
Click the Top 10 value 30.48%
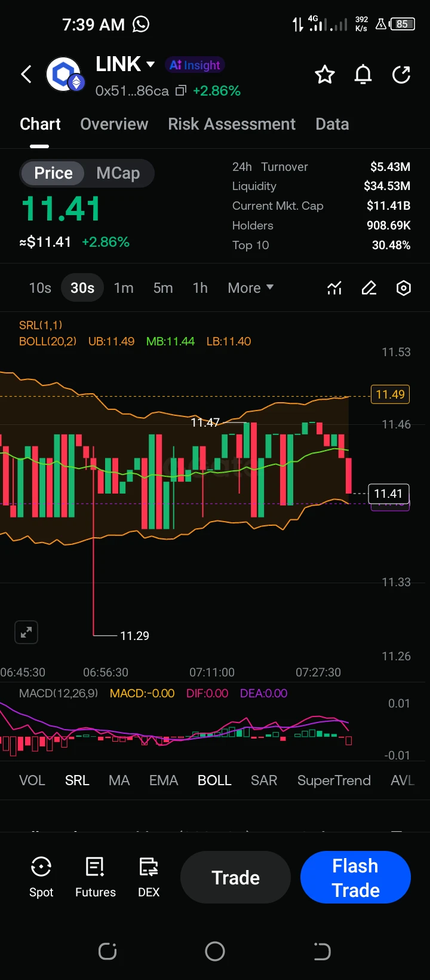tap(391, 245)
